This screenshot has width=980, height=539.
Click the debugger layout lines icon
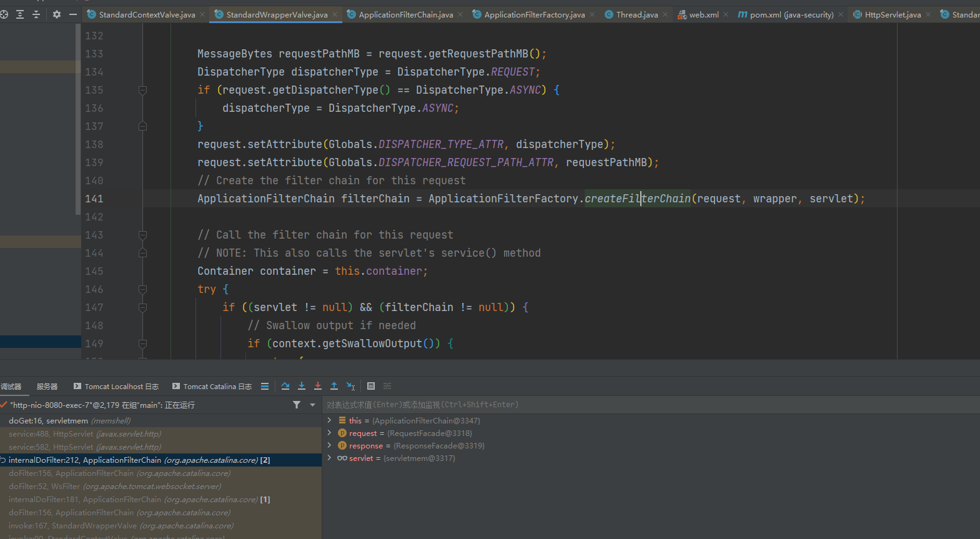pos(265,386)
